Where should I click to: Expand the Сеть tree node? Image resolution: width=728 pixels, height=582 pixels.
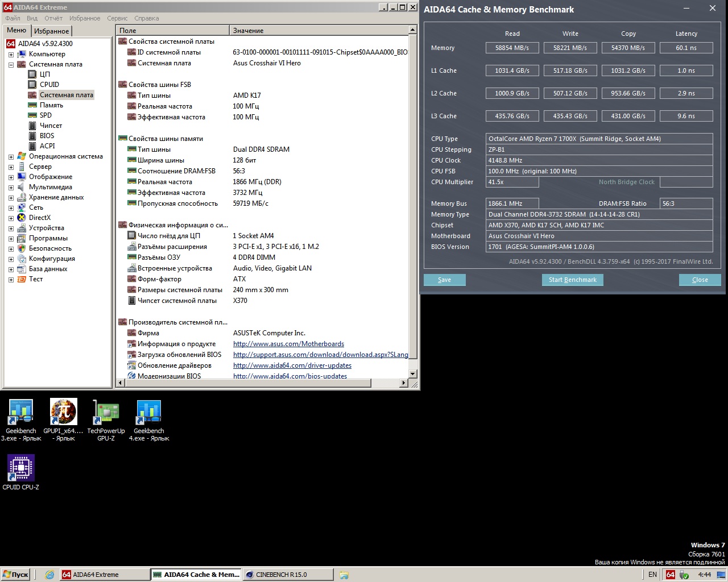[11, 208]
